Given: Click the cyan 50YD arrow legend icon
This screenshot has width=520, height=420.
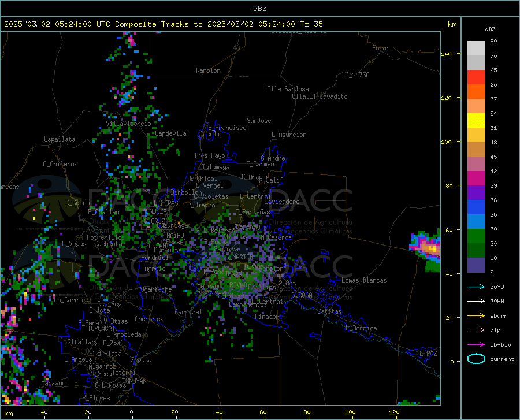Looking at the screenshot, I should click(x=476, y=287).
